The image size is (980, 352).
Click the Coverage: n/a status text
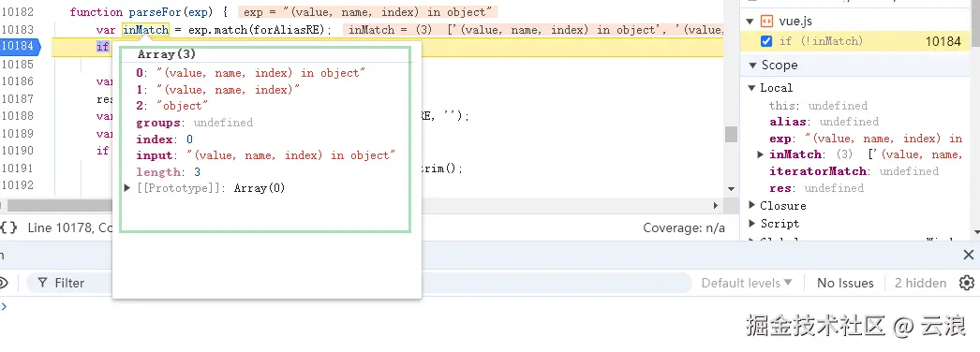(684, 227)
